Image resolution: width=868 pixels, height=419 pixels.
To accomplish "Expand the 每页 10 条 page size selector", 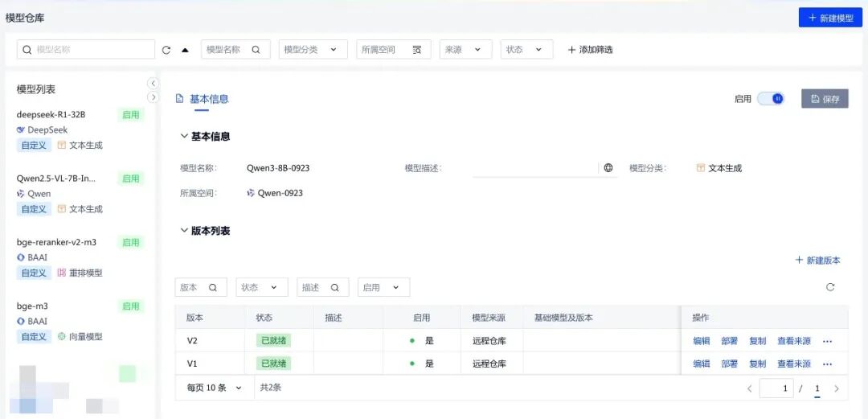I will (x=214, y=388).
